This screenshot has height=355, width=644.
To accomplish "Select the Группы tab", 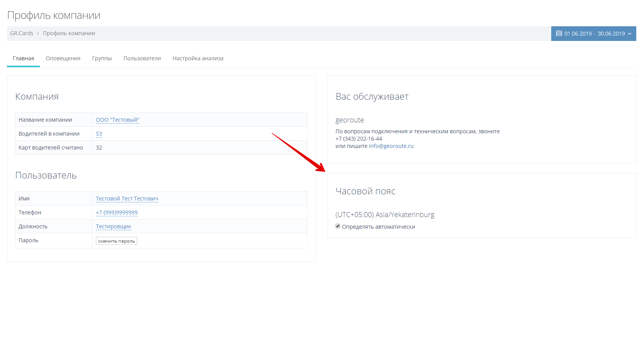I will tap(102, 58).
